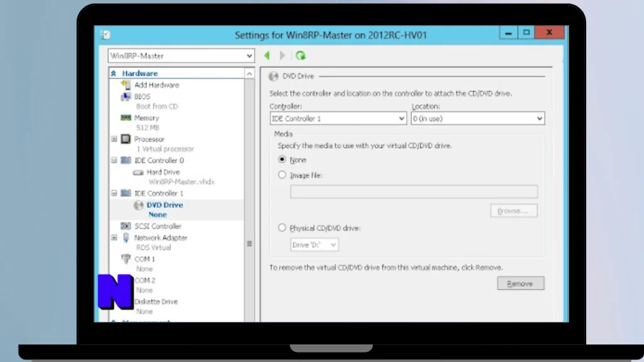Expand the Network Adapter tree node
The width and height of the screenshot is (644, 362).
(114, 238)
